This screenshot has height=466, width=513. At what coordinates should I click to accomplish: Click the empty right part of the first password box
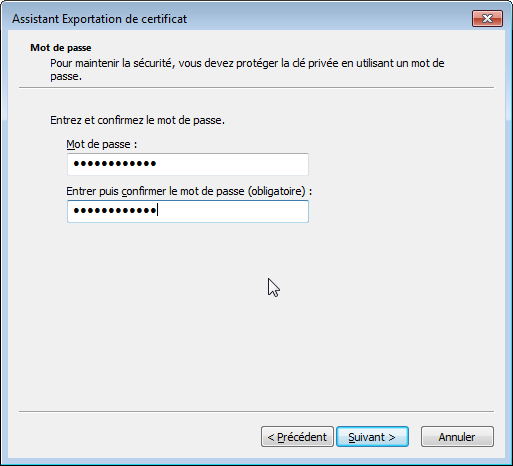[x=233, y=164]
